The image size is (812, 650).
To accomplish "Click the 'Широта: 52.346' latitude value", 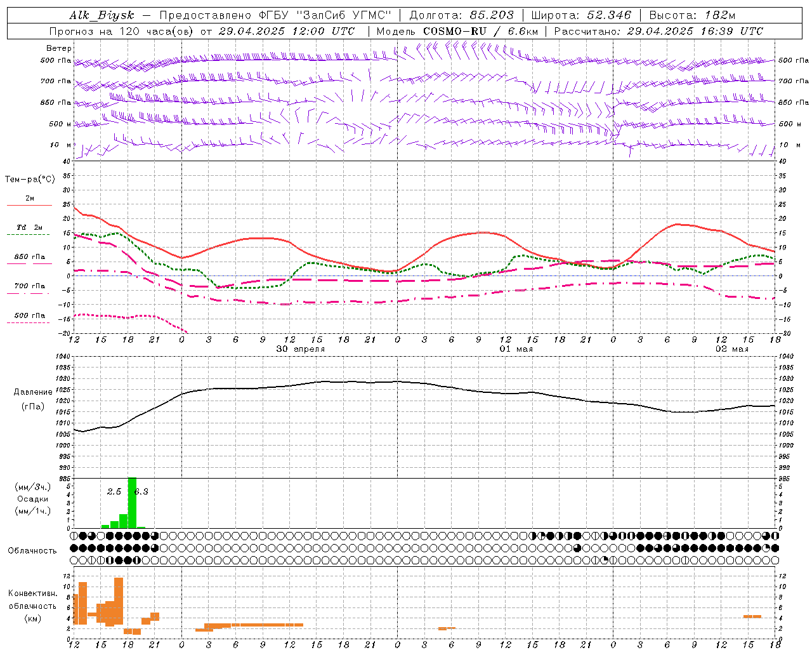I will pos(581,15).
